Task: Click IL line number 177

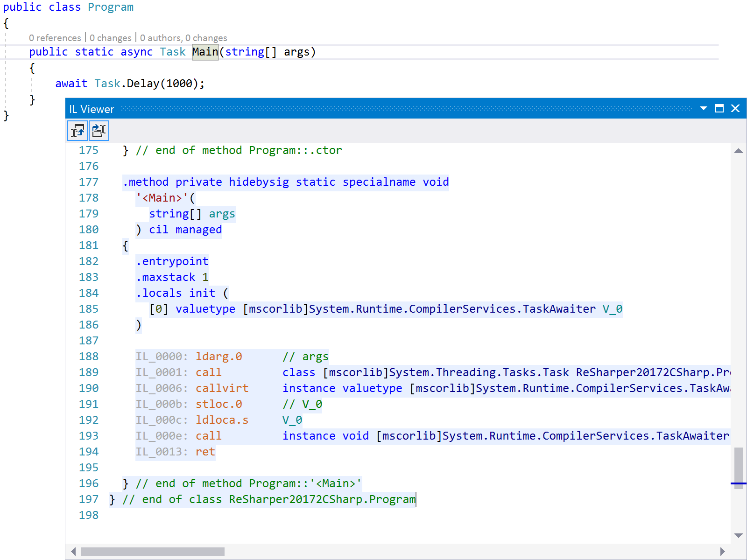Action: pos(89,182)
